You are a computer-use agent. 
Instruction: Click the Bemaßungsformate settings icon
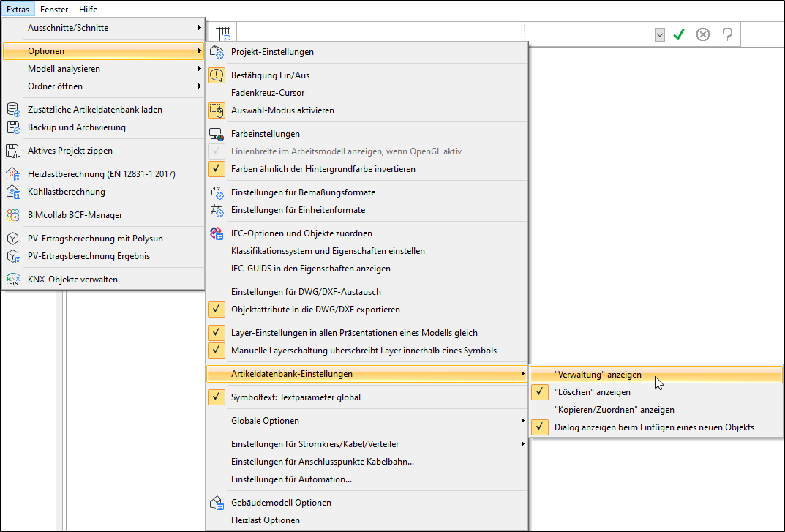tap(217, 192)
